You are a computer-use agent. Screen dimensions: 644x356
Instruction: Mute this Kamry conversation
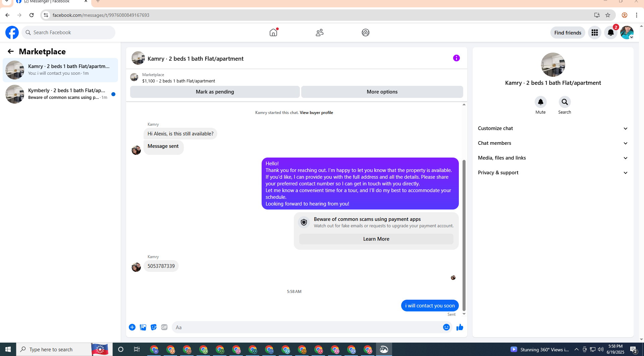540,102
